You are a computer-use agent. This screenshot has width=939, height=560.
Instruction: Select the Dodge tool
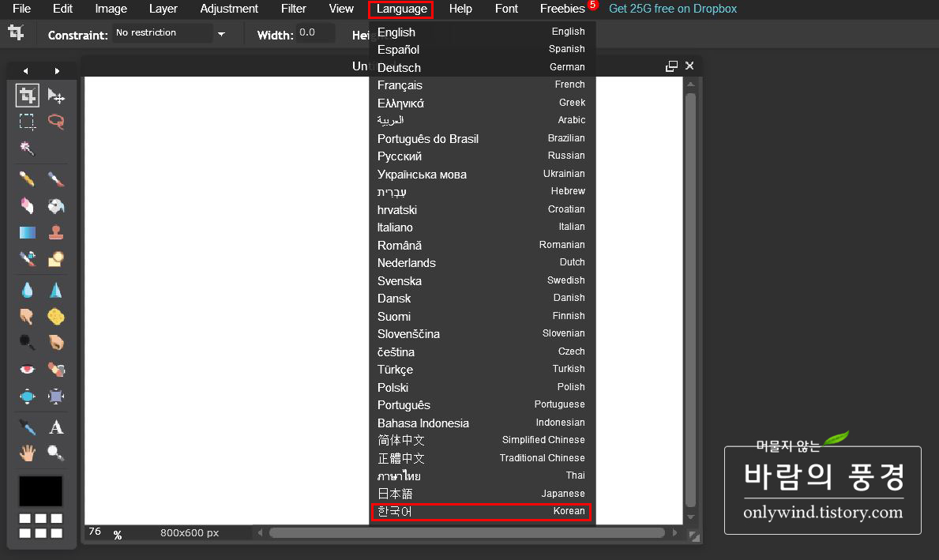click(27, 343)
